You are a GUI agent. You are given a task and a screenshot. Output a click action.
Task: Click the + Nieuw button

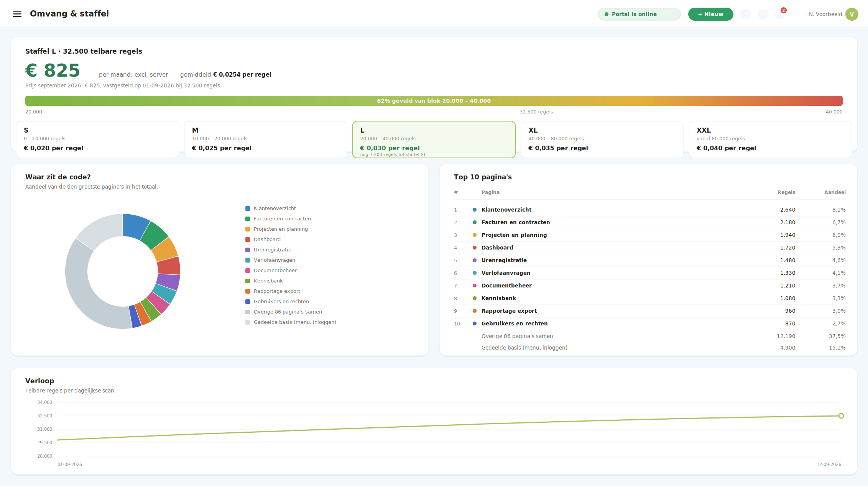pyautogui.click(x=710, y=14)
